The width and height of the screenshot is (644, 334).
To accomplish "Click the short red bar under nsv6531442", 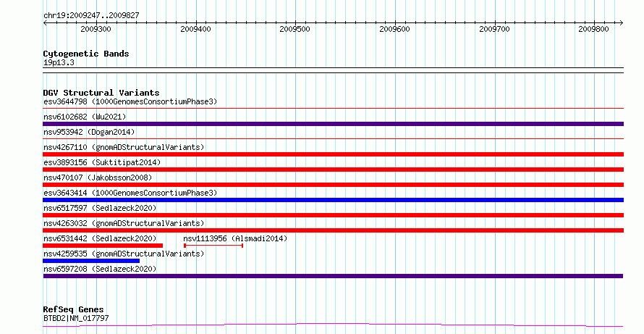I will (103, 246).
